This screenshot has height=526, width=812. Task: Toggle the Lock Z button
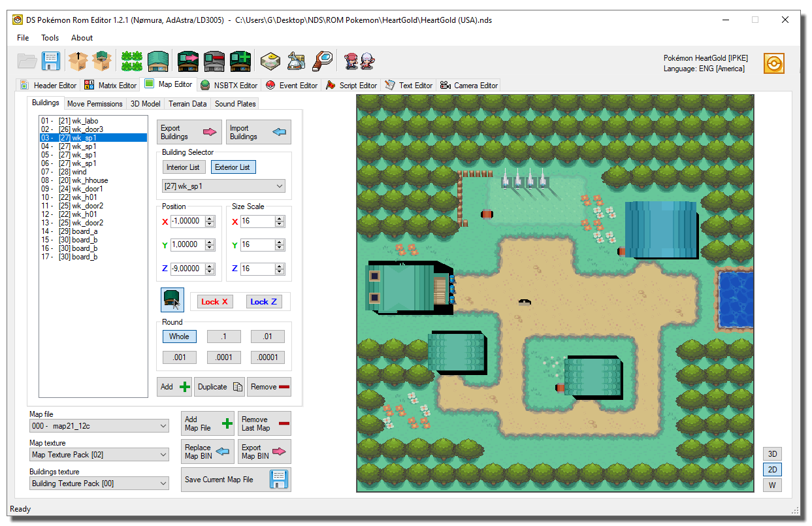point(264,301)
